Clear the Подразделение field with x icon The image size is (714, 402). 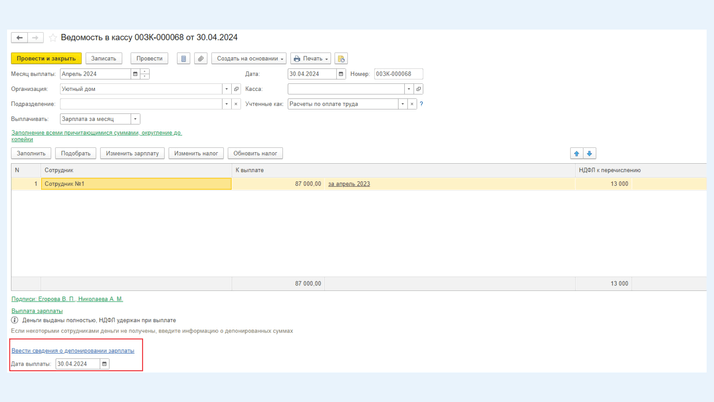236,104
